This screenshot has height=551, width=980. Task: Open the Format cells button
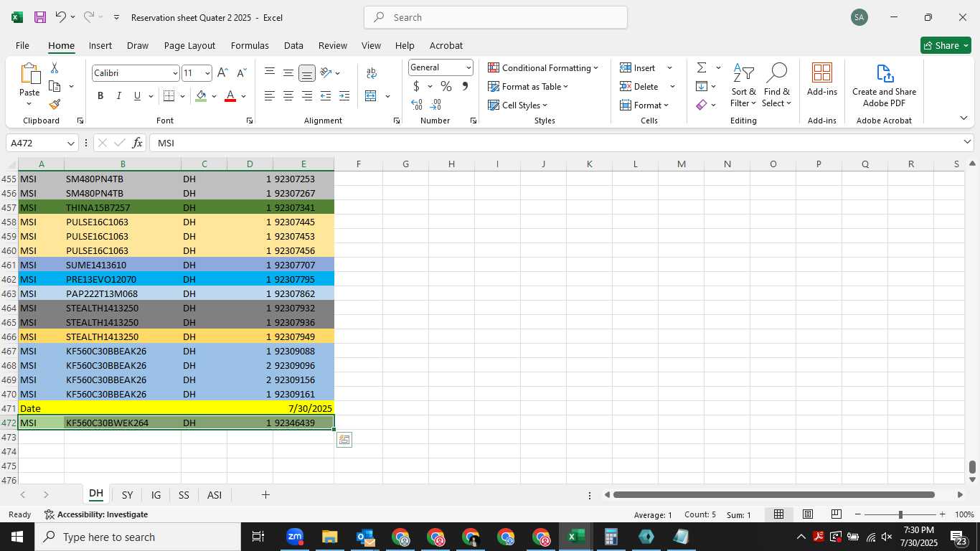point(644,105)
